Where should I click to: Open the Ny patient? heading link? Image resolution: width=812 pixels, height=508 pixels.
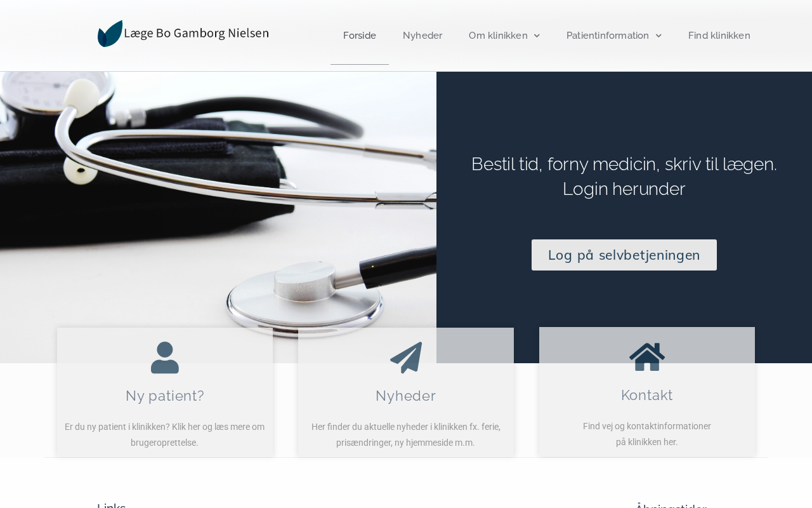165,396
